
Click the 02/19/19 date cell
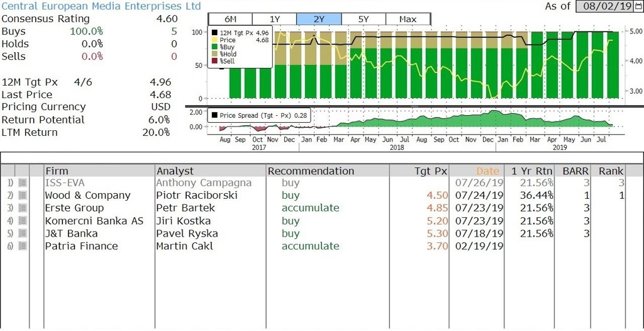click(x=479, y=246)
